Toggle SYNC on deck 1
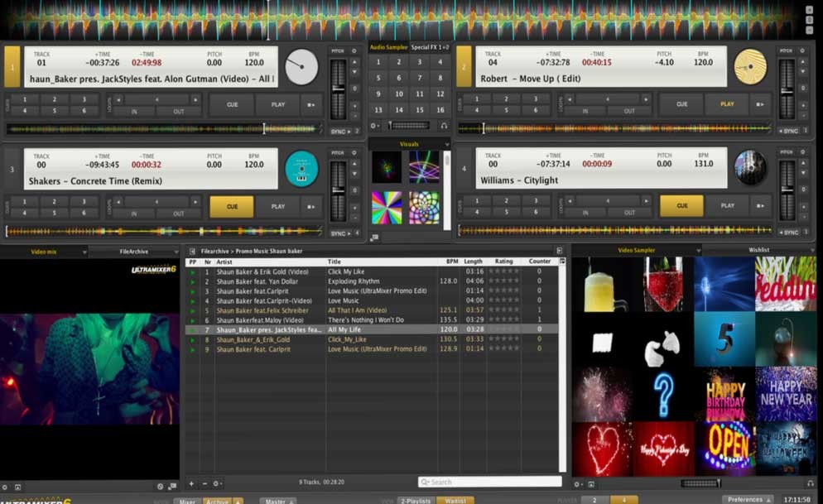The image size is (823, 504). tap(338, 131)
